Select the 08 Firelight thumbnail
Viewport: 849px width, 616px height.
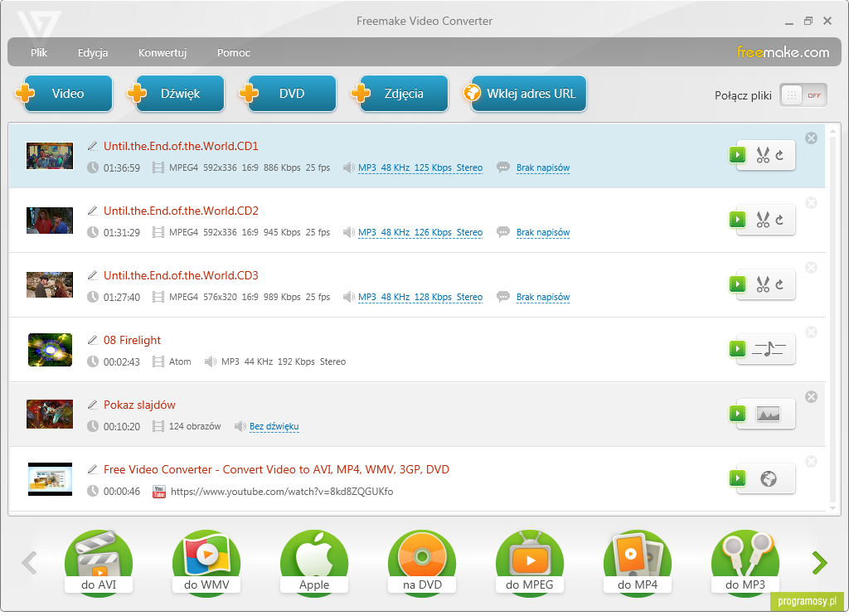coord(50,350)
